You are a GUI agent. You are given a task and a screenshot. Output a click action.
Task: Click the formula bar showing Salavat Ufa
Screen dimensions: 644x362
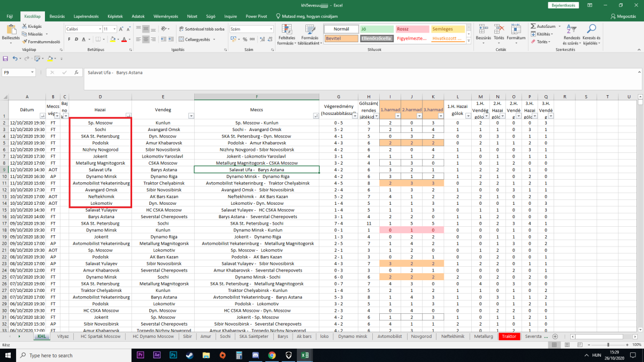[363, 80]
